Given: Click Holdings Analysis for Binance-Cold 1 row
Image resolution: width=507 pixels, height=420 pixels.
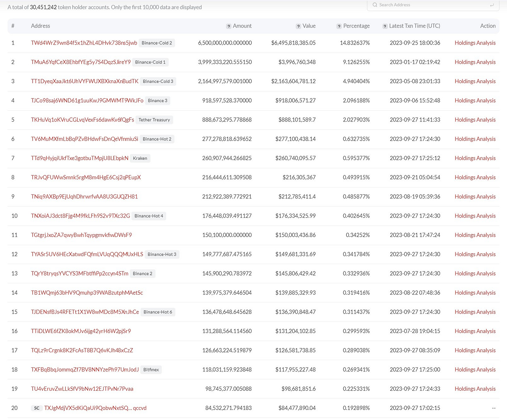Looking at the screenshot, I should 475,62.
